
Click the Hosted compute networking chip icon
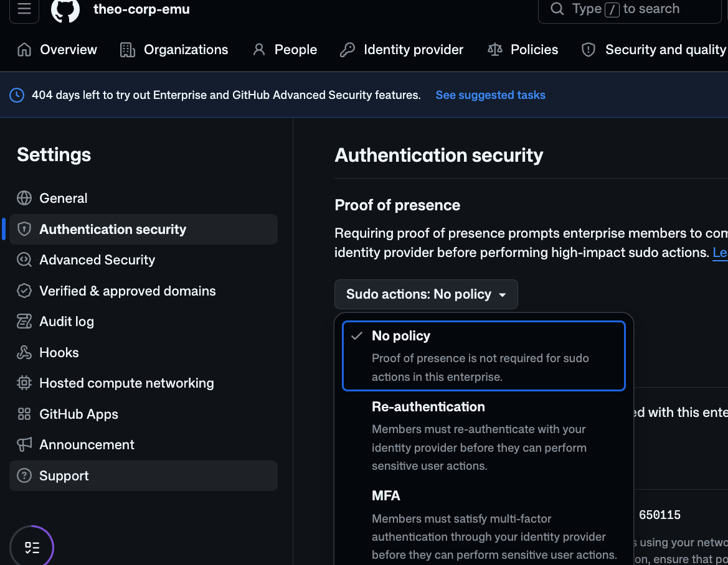(24, 383)
